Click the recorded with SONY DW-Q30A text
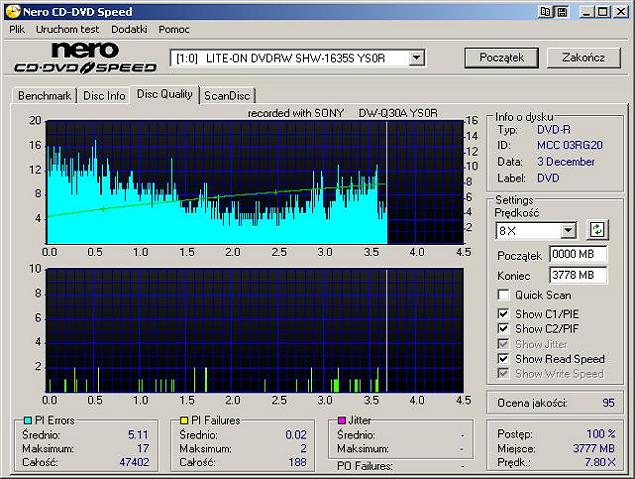 [343, 113]
